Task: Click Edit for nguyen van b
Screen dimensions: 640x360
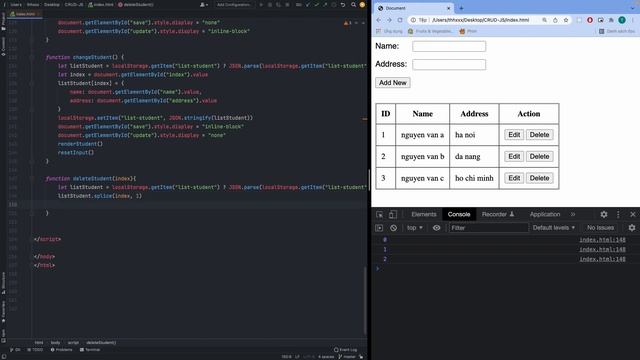Action: [x=514, y=157]
